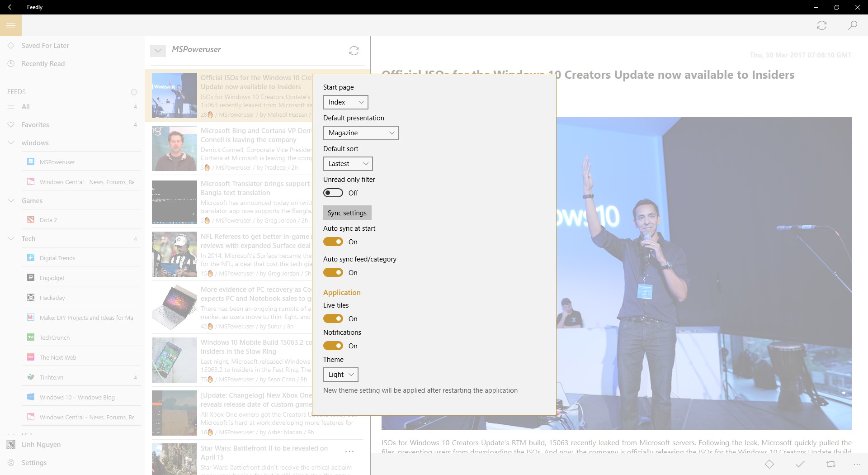Click the TechCrunch feed icon

point(31,337)
